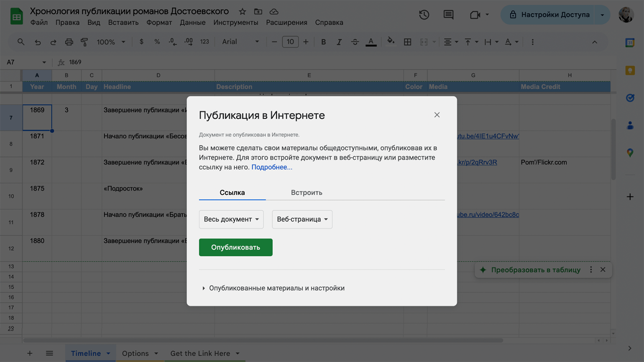
Task: Apply strikethrough formatting
Action: (355, 42)
